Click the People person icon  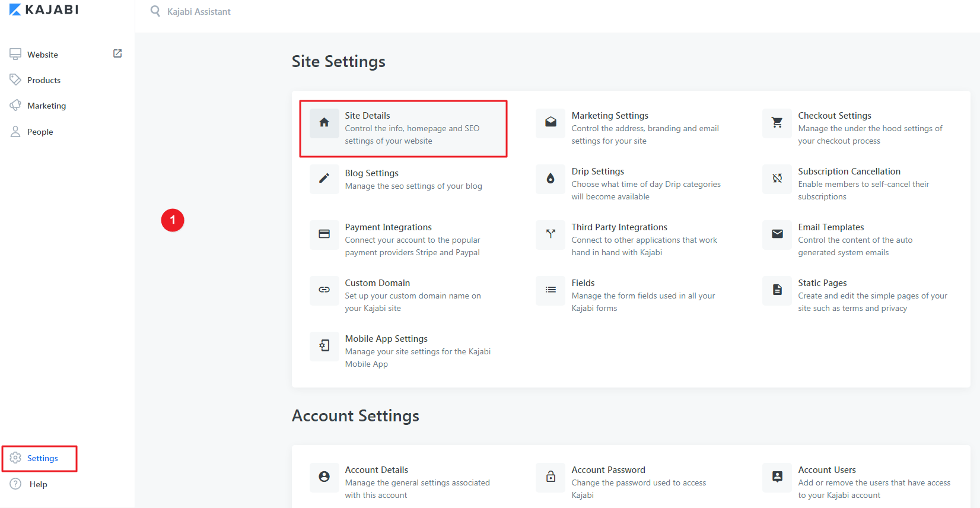(15, 131)
